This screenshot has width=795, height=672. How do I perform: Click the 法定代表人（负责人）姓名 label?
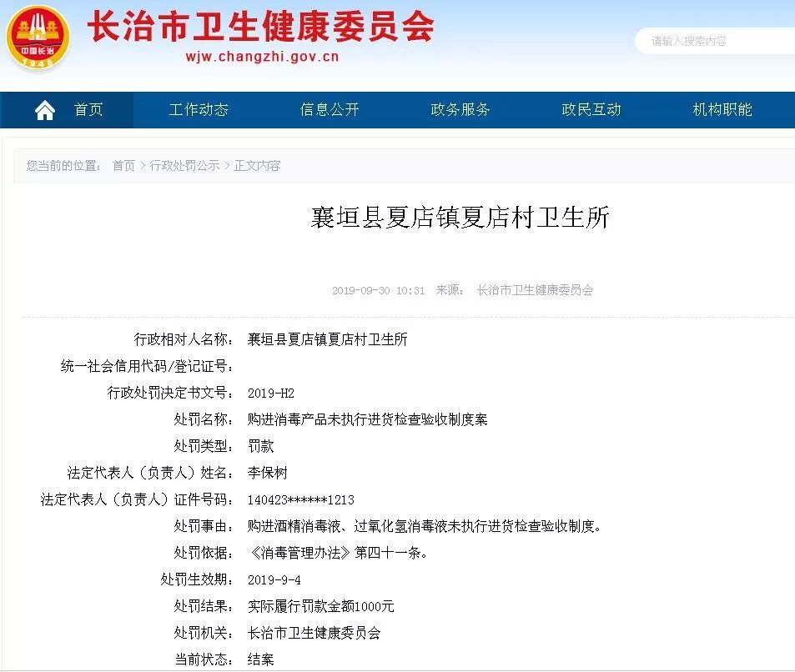click(x=150, y=474)
